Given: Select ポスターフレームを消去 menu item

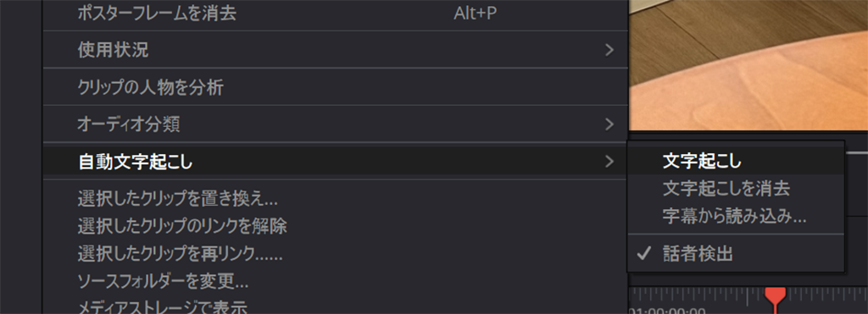Looking at the screenshot, I should coord(336,14).
